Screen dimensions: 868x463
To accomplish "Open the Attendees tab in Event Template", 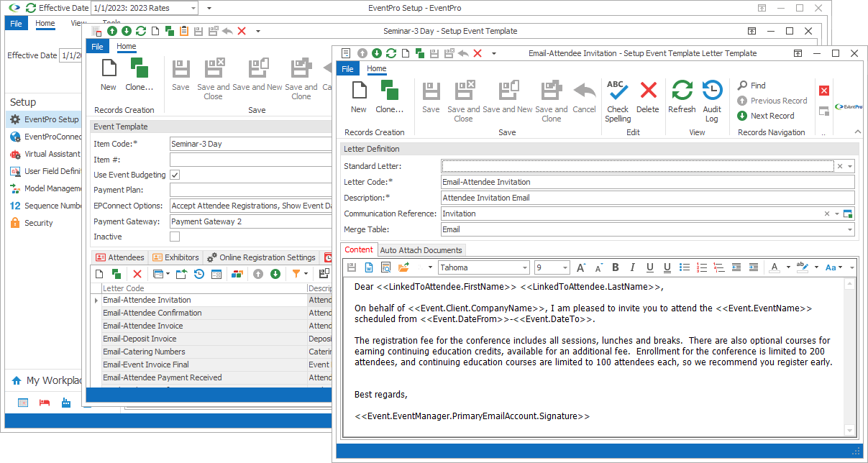I will (120, 257).
